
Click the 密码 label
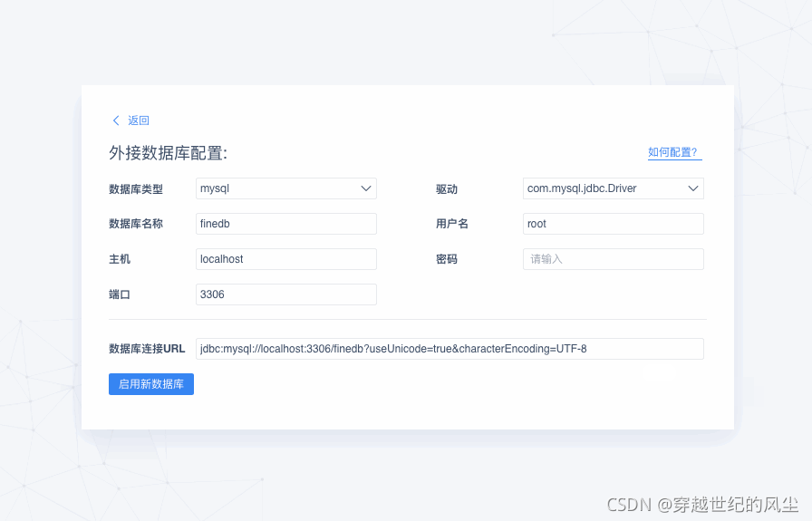[x=447, y=259]
